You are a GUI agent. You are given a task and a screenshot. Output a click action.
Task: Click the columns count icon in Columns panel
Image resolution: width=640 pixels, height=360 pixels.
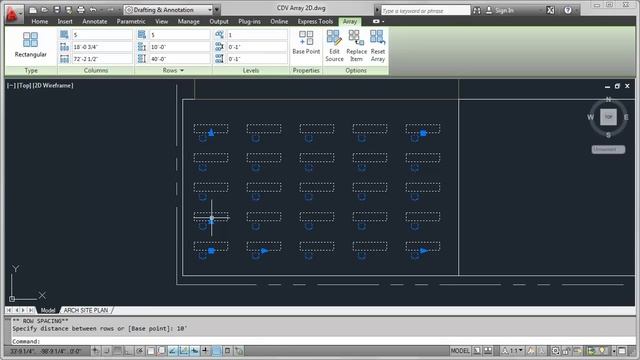[x=64, y=35]
